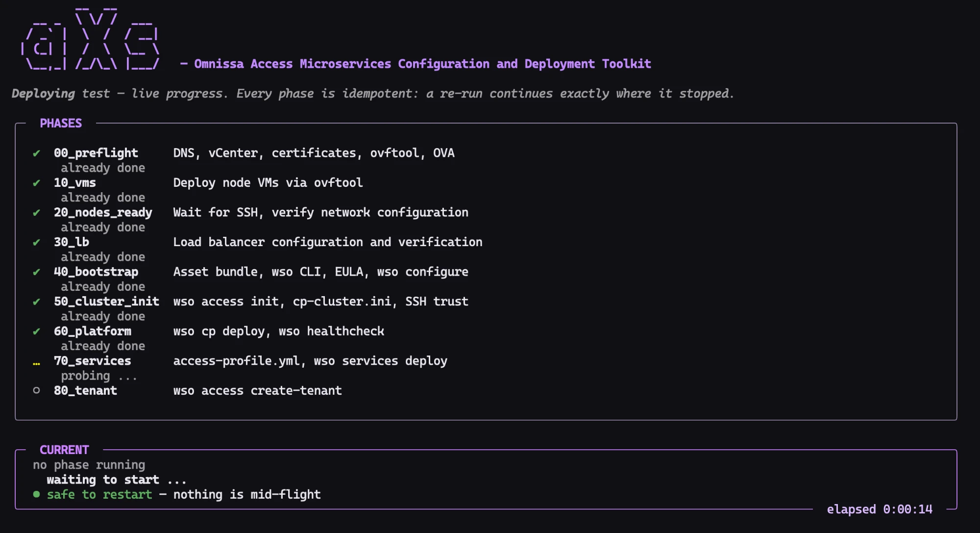Click the PHASES panel heading
980x533 pixels.
point(61,123)
